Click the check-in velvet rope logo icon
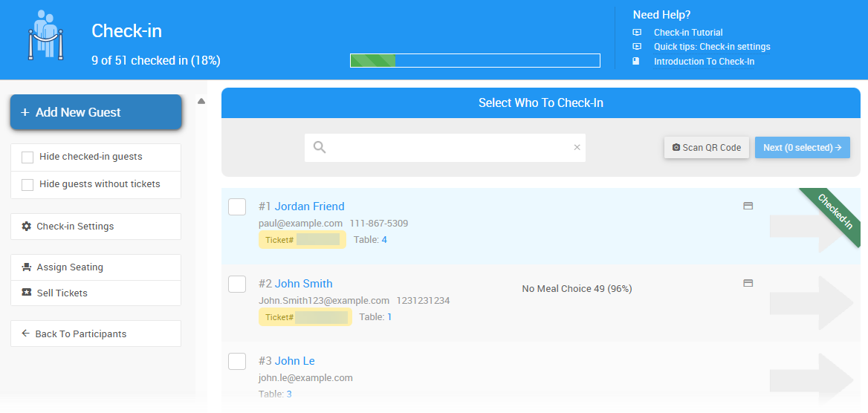The height and width of the screenshot is (413, 868). [45, 34]
